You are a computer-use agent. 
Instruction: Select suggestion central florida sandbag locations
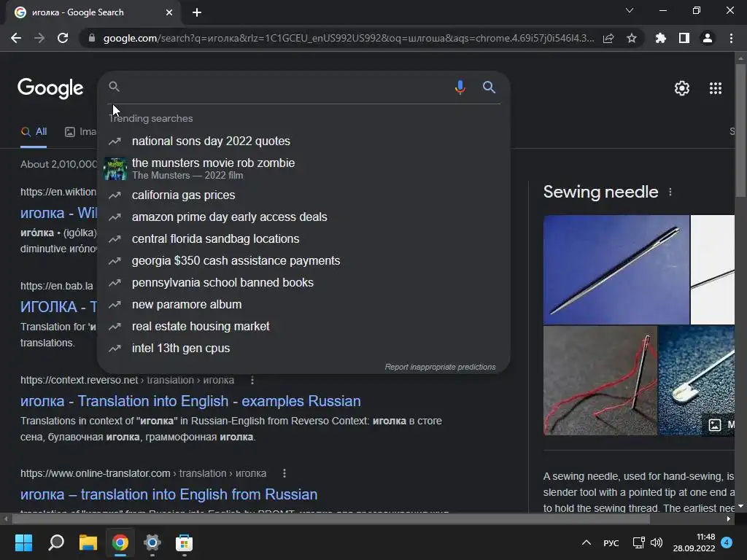tap(304, 239)
